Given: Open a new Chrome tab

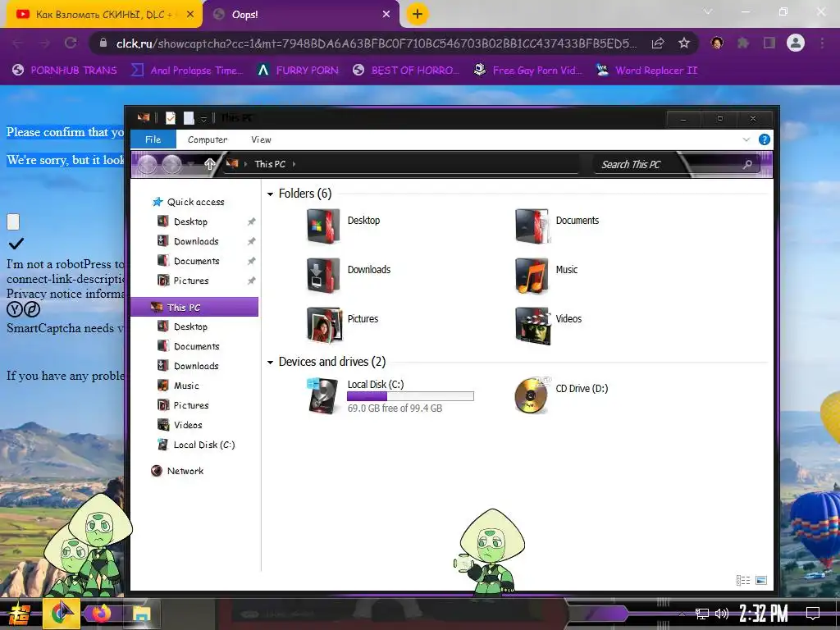Looking at the screenshot, I should click(x=418, y=14).
